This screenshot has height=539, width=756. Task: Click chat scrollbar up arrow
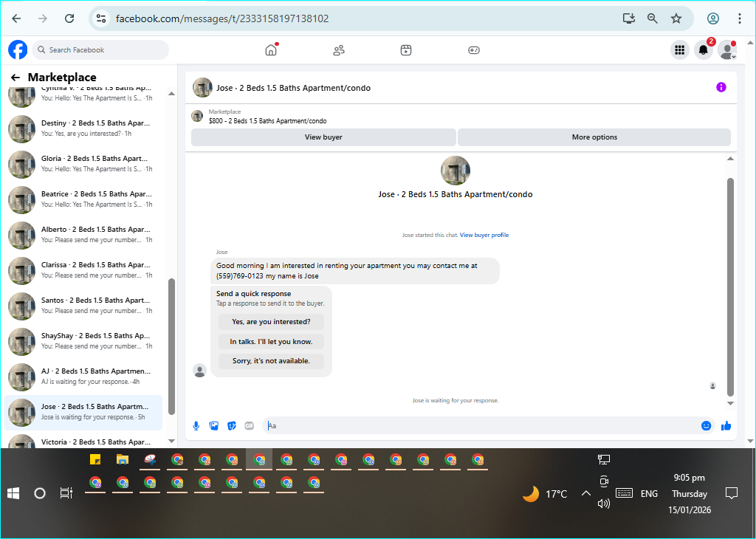tap(730, 159)
